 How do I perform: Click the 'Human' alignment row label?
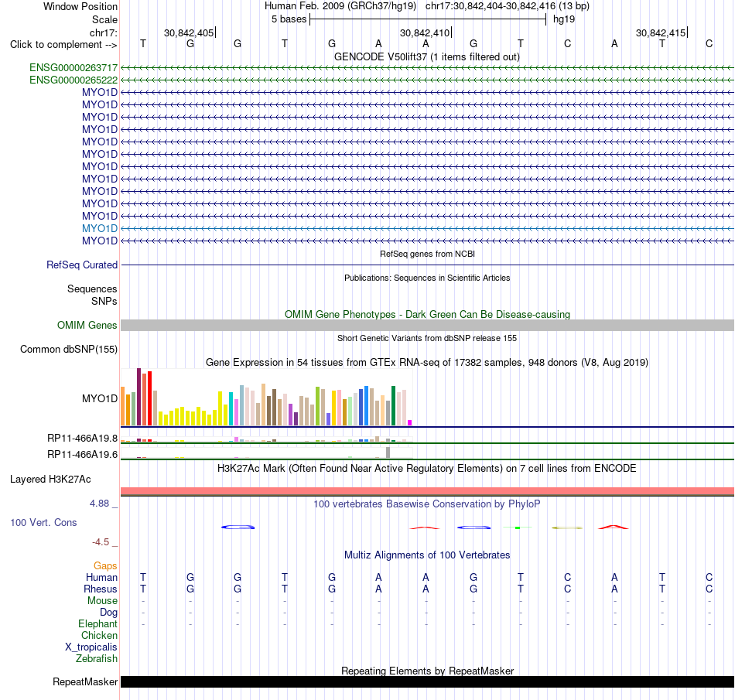click(x=101, y=577)
